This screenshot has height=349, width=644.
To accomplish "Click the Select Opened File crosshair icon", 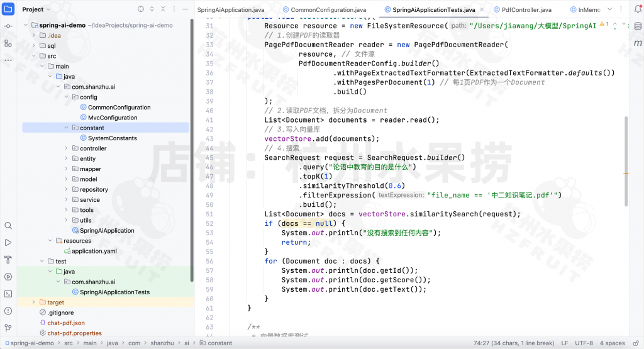I will (141, 9).
